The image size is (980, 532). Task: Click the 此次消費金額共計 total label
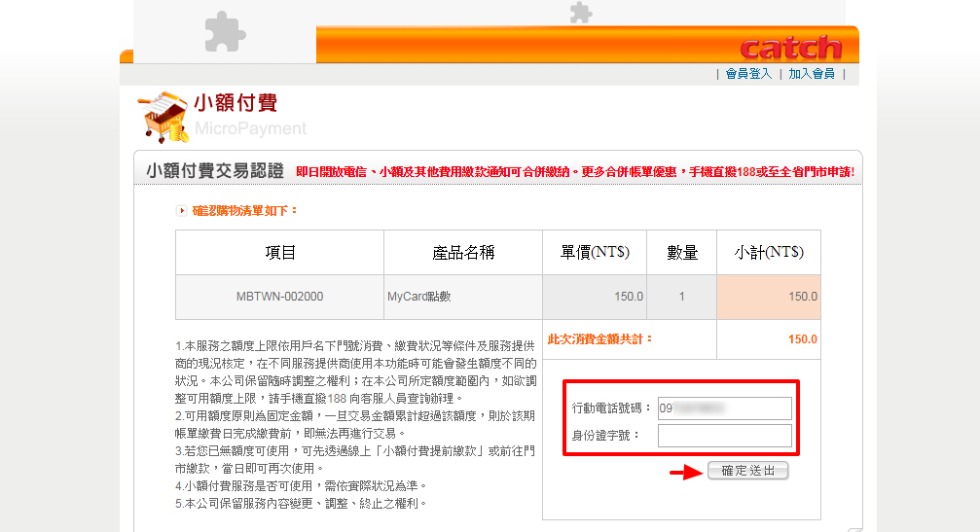[x=600, y=339]
